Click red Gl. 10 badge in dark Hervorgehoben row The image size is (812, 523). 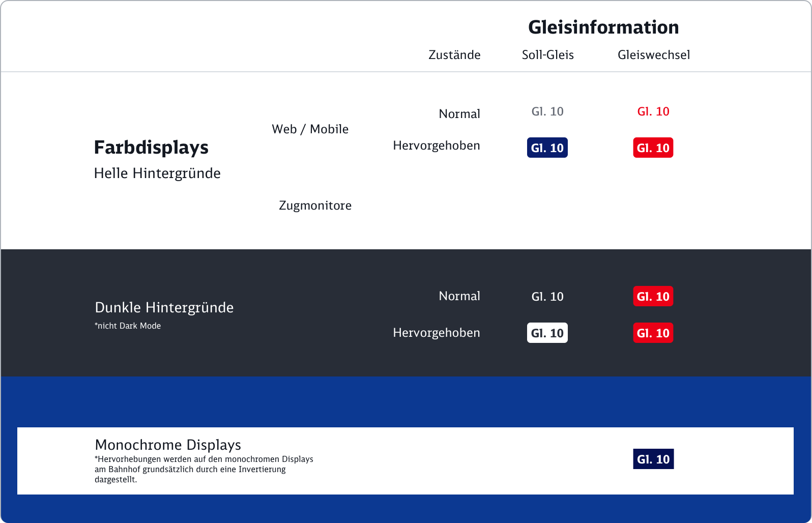(x=653, y=333)
